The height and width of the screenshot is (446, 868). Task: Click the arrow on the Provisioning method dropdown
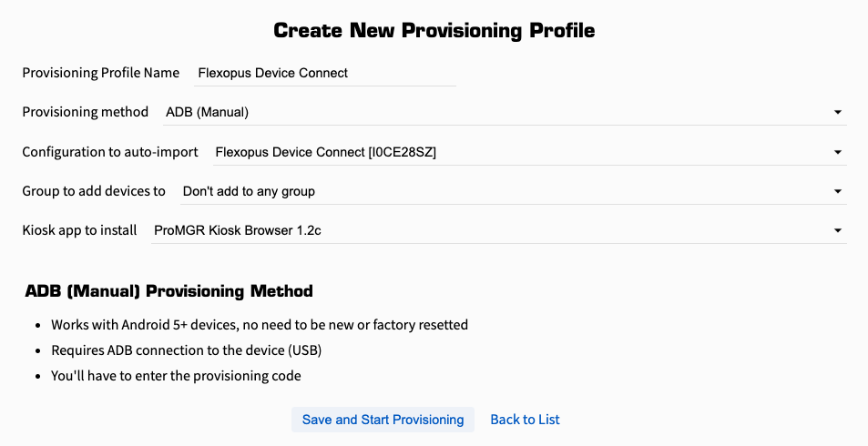point(837,112)
